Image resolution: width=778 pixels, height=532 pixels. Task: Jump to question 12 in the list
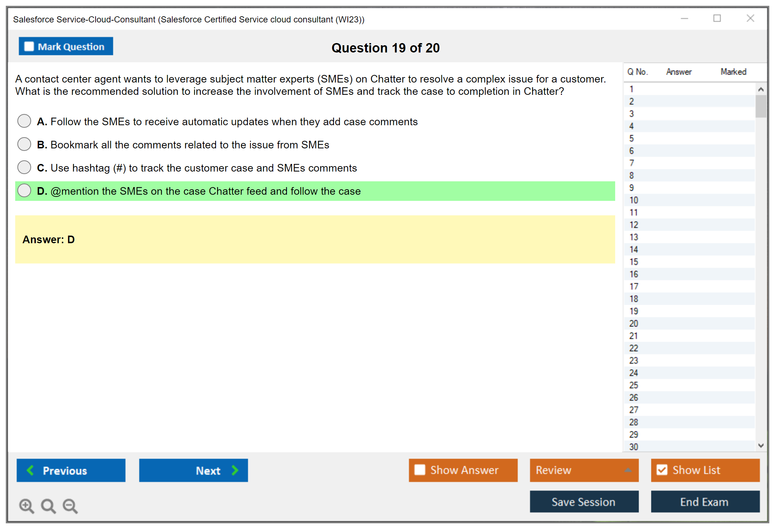[634, 225]
